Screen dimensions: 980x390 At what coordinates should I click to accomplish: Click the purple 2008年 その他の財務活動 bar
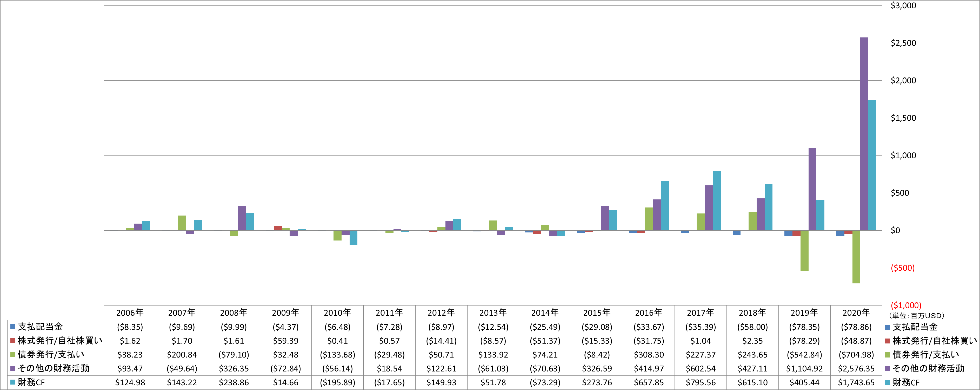[x=242, y=218]
